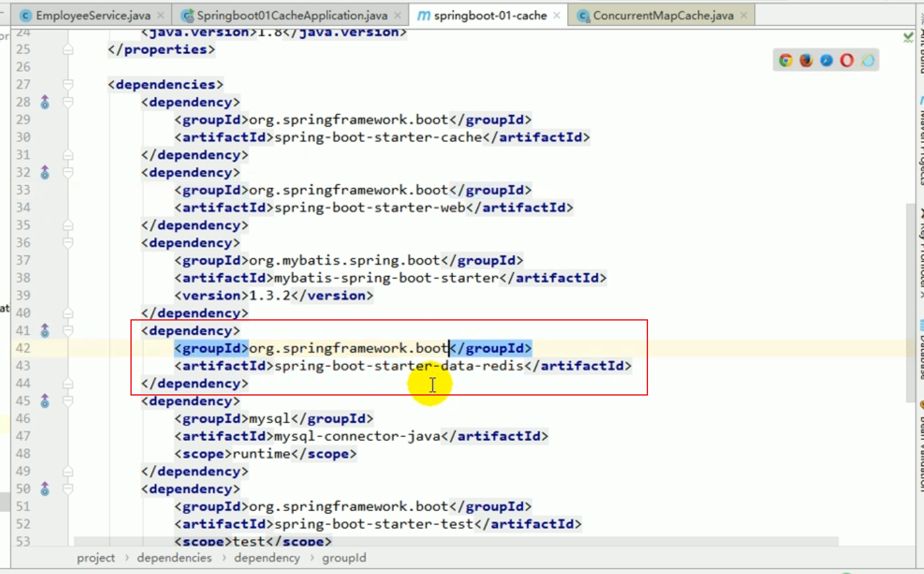
Task: Click the 'runtime' scope value
Action: (261, 454)
